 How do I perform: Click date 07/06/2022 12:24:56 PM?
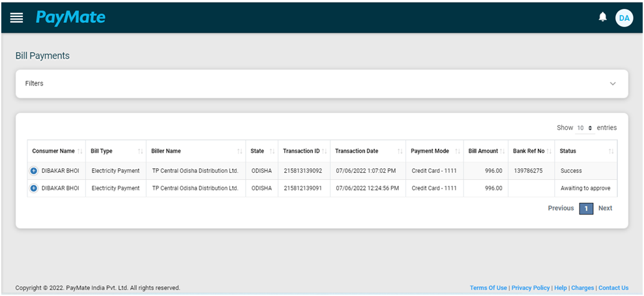point(368,188)
